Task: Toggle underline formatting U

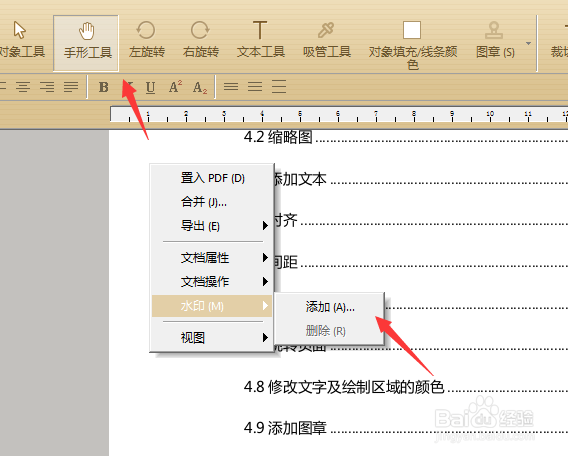Action: click(150, 87)
